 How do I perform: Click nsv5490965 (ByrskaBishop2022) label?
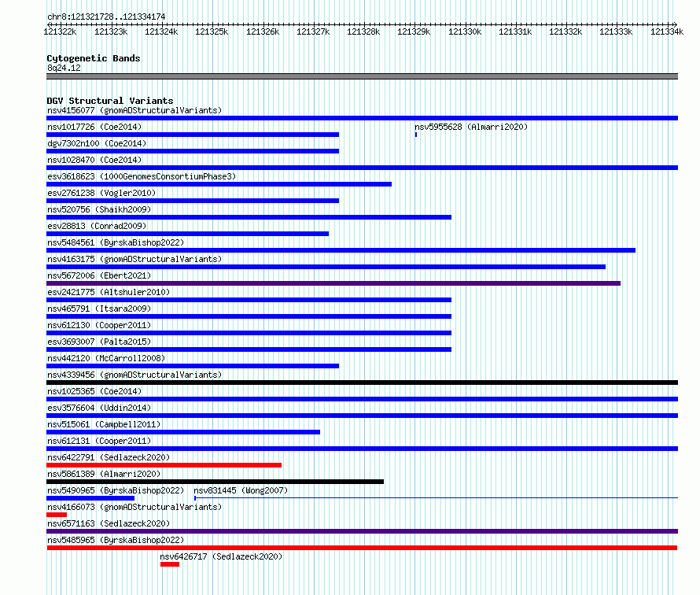[x=116, y=490]
